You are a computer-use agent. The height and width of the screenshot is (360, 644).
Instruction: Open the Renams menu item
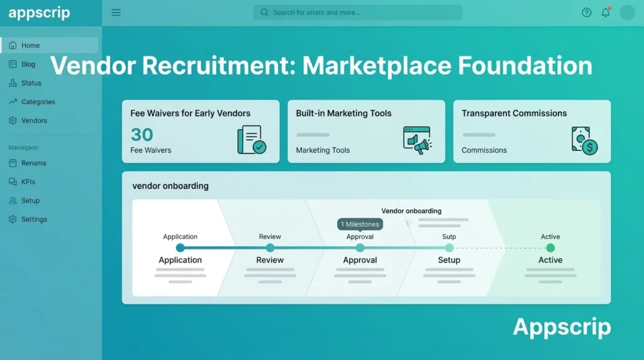34,163
